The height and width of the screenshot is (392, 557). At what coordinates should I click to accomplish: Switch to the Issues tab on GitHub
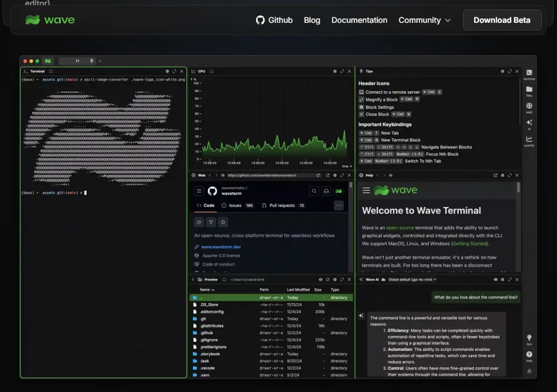point(237,205)
